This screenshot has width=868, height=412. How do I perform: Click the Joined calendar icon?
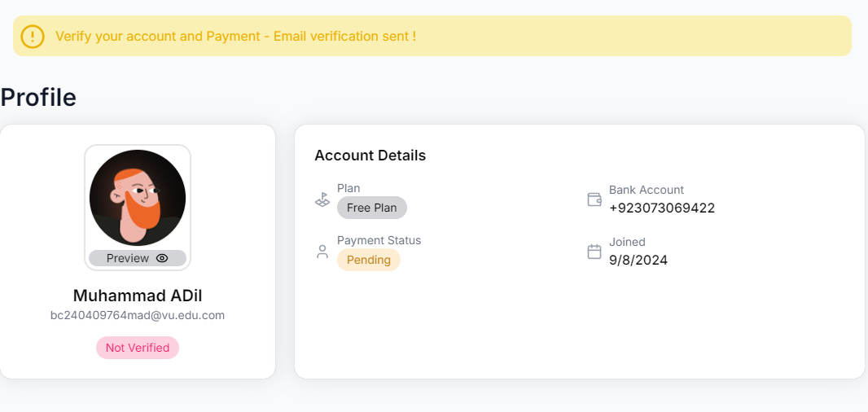[x=594, y=252]
